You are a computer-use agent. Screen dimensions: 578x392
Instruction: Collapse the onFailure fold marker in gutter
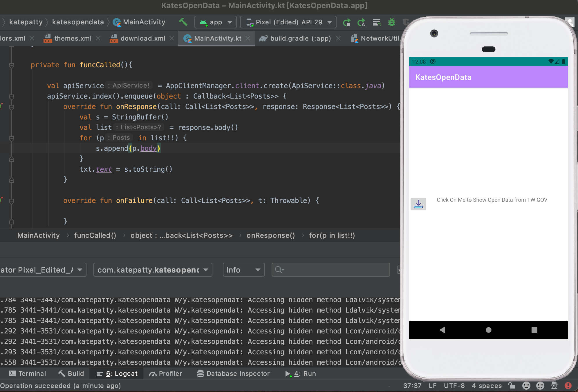pyautogui.click(x=12, y=201)
